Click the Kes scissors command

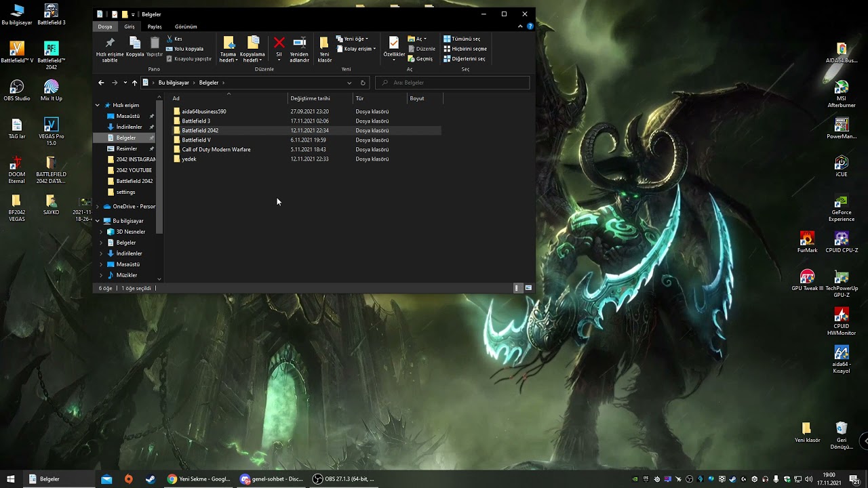tap(174, 39)
